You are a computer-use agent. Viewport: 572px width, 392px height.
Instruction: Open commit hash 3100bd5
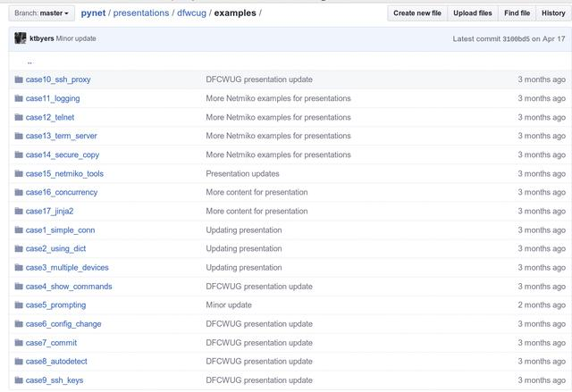point(516,38)
